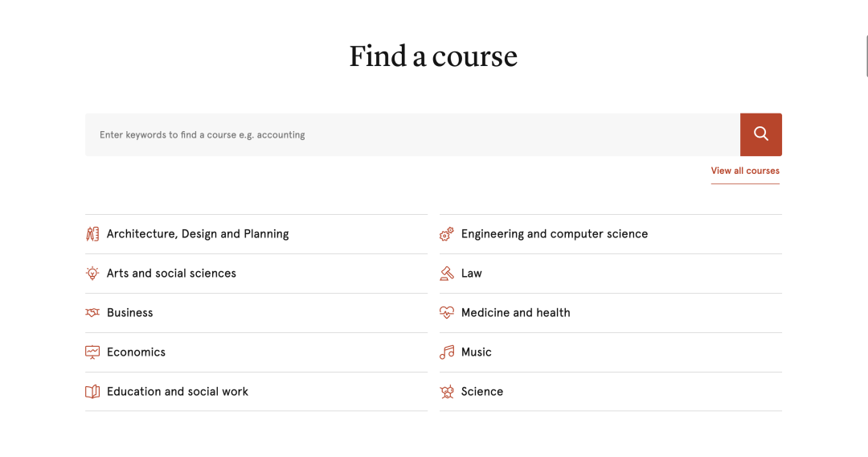Browse Arts and social sciences courses

pyautogui.click(x=171, y=274)
